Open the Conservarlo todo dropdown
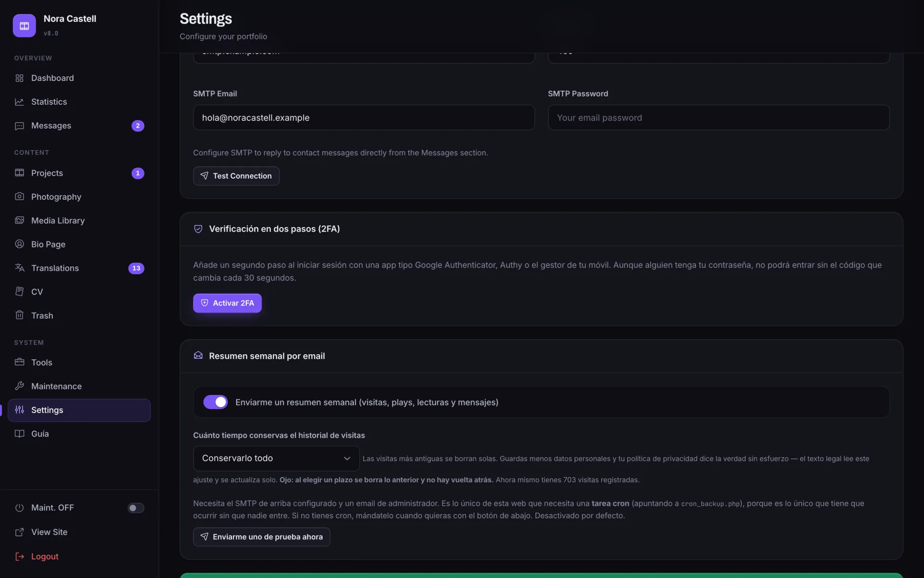The width and height of the screenshot is (924, 578). click(276, 458)
